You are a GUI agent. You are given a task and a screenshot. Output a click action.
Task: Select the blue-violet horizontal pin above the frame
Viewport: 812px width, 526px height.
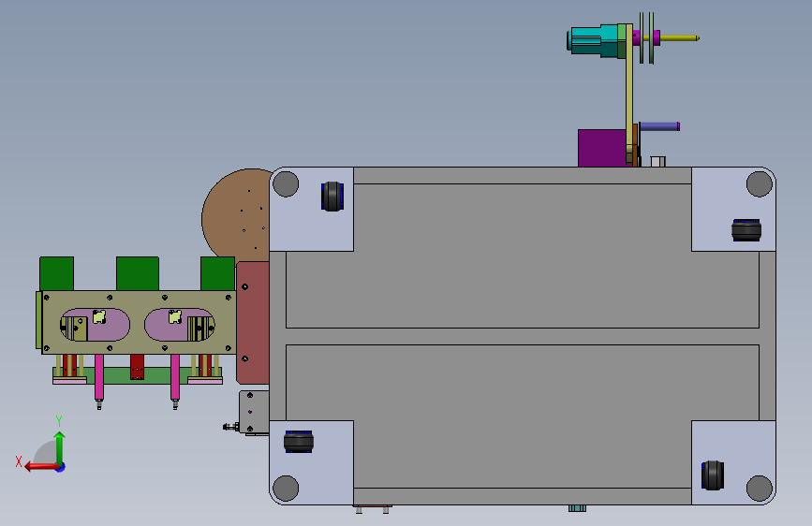[x=659, y=126]
